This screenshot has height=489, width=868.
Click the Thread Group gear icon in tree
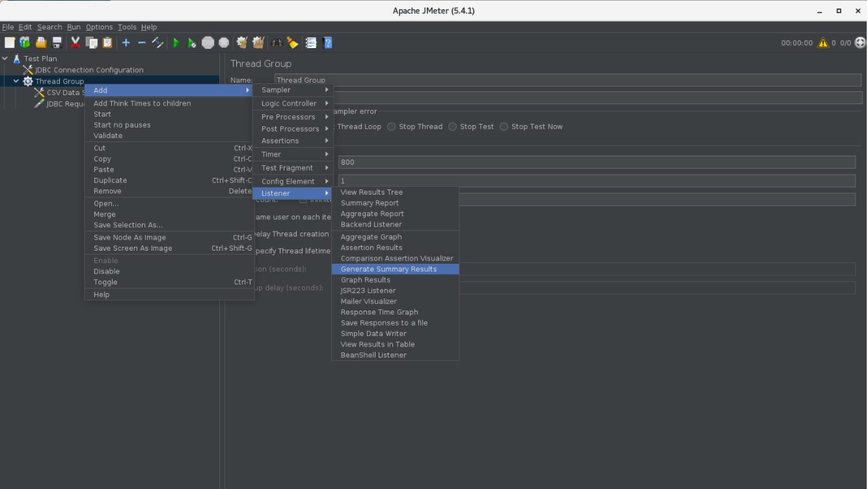28,81
